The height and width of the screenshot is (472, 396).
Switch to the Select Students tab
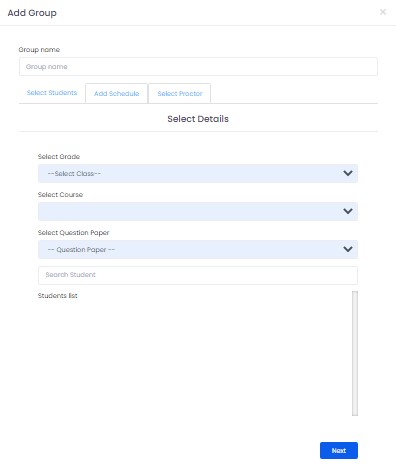52,93
